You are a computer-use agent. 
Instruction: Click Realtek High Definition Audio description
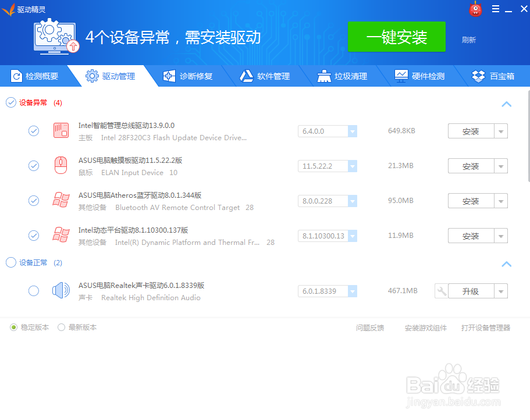coord(151,297)
